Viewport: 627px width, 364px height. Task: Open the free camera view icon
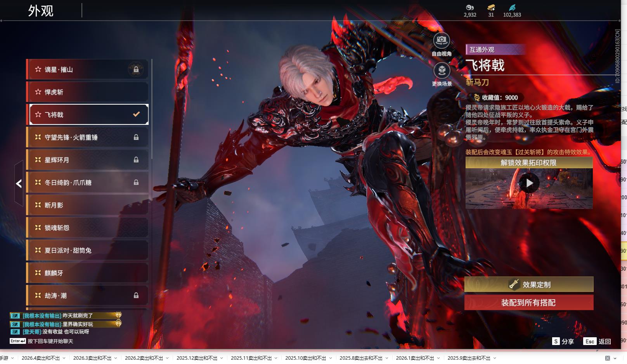click(441, 41)
